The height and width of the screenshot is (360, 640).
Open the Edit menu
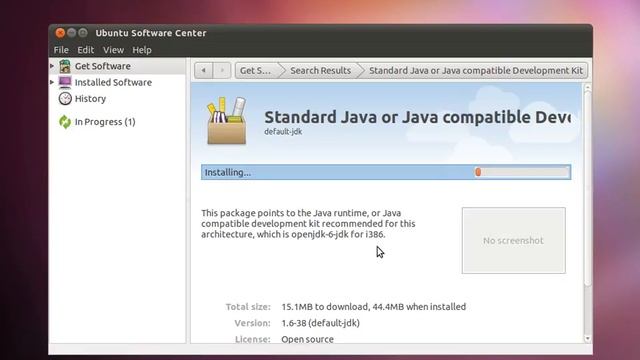point(86,50)
